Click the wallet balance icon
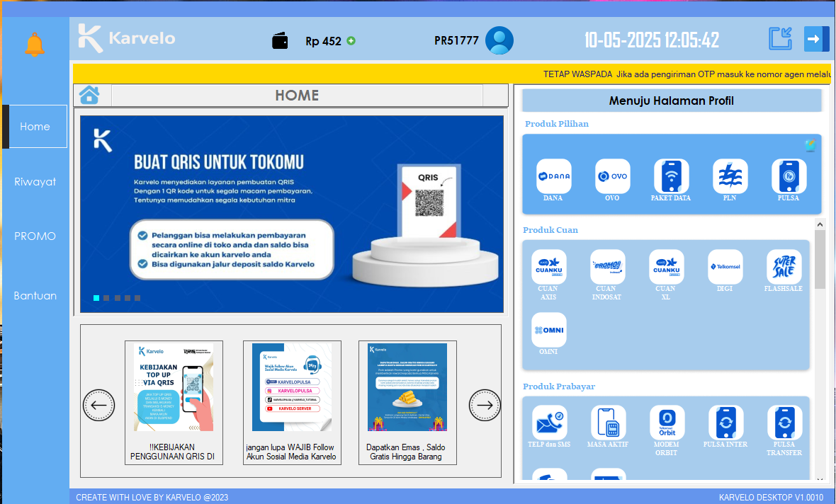The width and height of the screenshot is (836, 504). tap(280, 40)
